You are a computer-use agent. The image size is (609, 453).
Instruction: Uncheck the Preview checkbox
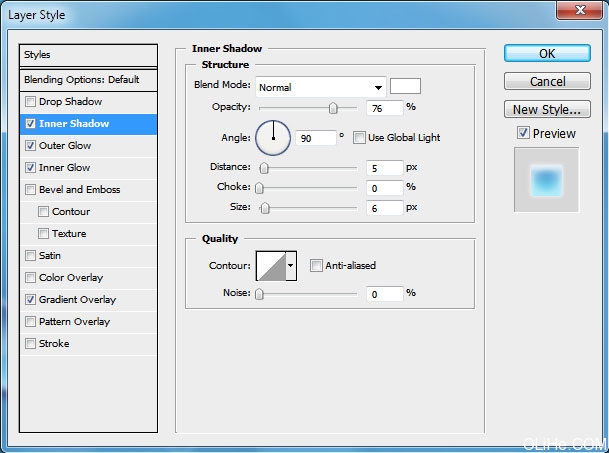click(523, 133)
